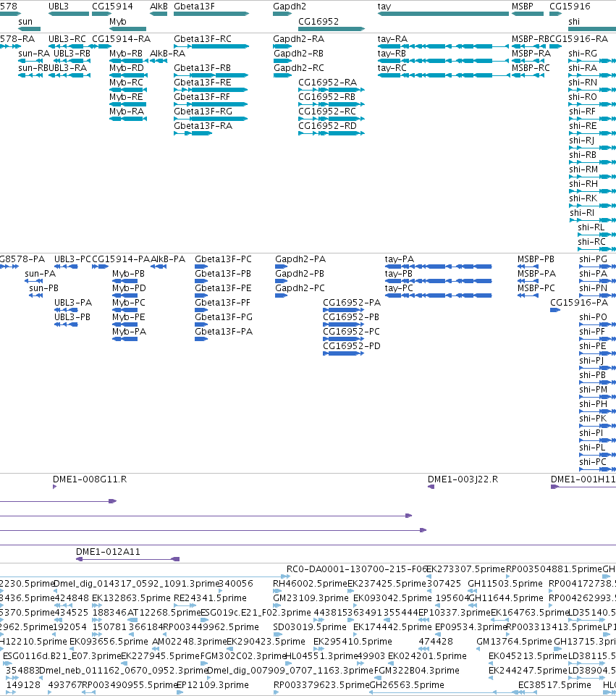Select transcript CG16952-RA
This screenshot has width=616, height=696.
pos(332,90)
